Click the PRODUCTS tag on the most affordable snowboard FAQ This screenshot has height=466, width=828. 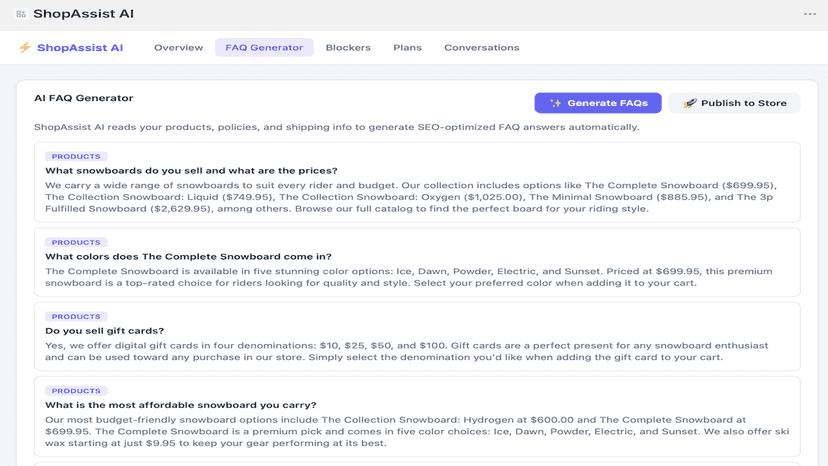[76, 391]
